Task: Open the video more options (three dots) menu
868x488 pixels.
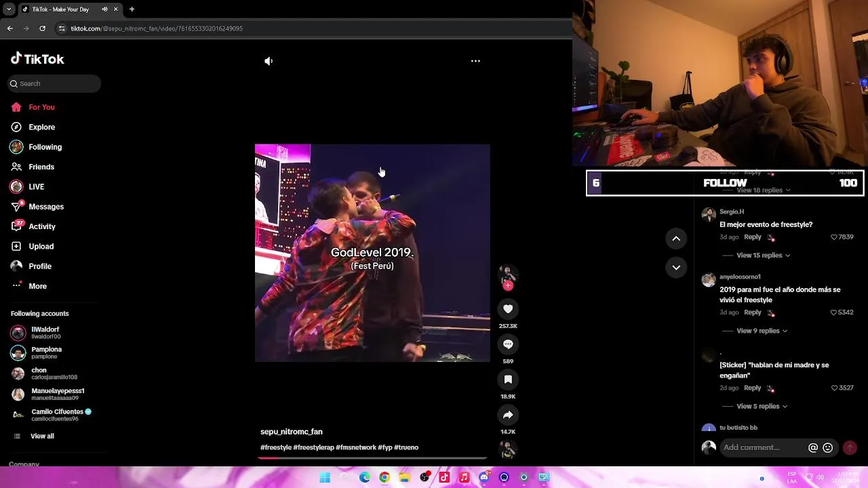Action: [475, 61]
